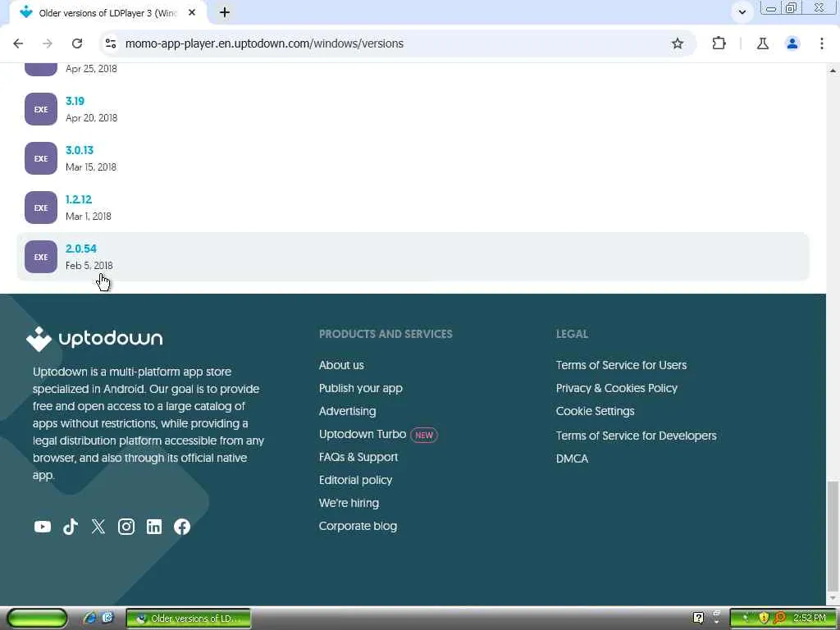
Task: Open Terms of Service for Developers
Action: 636,436
